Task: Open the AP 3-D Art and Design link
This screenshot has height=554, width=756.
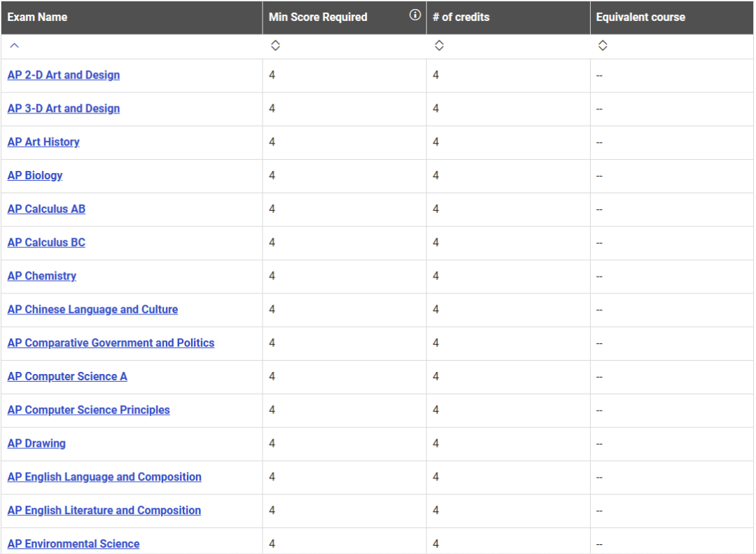Action: [x=64, y=109]
